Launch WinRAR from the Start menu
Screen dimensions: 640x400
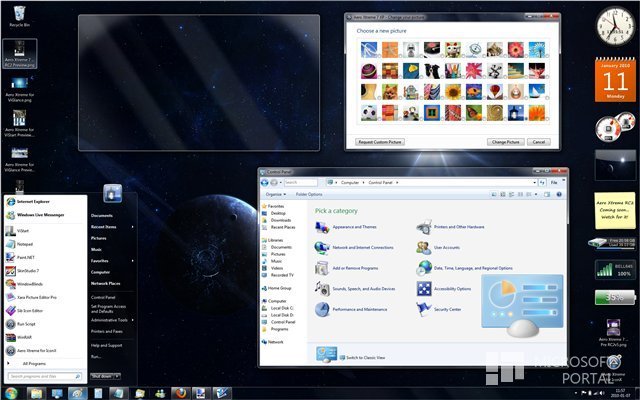point(19,338)
